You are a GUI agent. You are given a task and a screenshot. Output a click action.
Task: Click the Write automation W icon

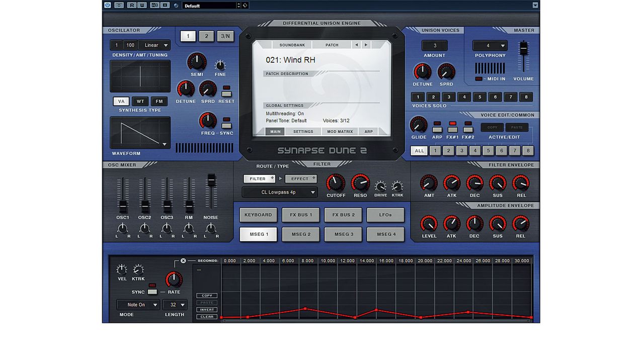142,6
